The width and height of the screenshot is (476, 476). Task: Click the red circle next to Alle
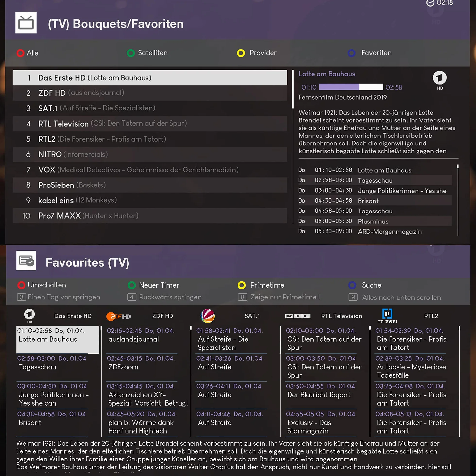(x=20, y=53)
